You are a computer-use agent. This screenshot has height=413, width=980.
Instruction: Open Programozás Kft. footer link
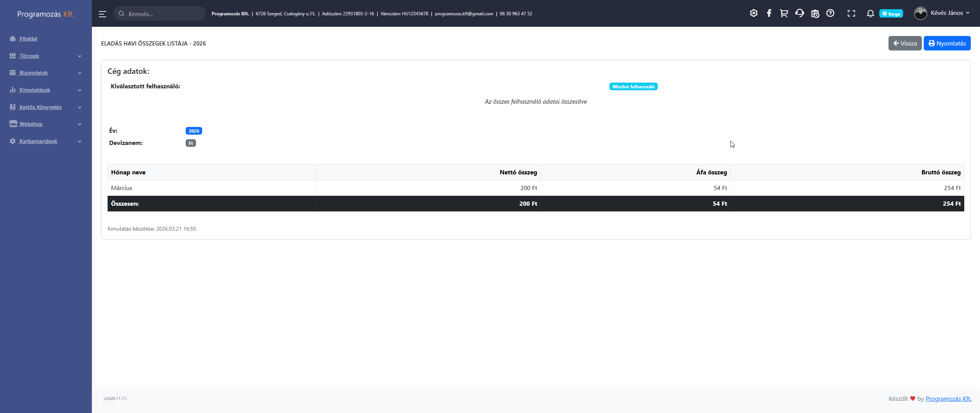tap(948, 398)
